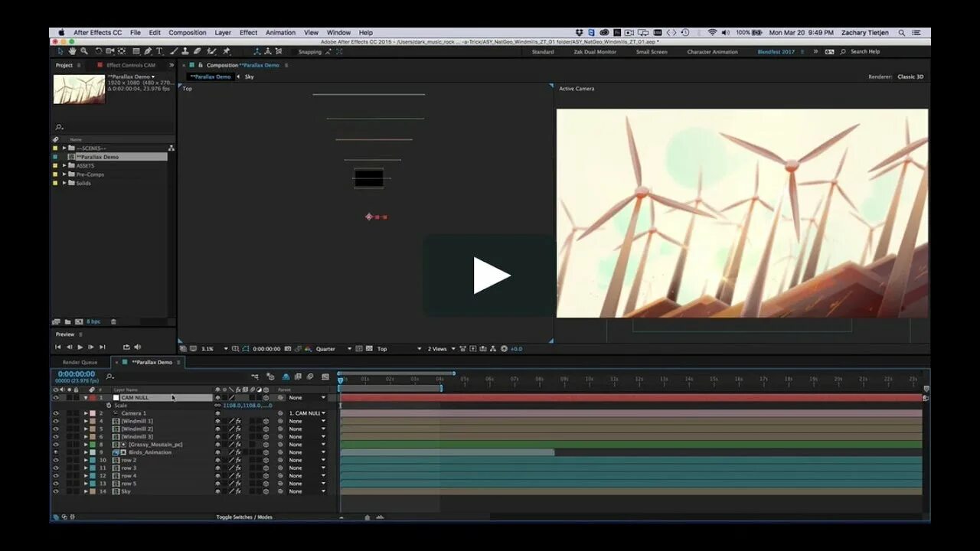The height and width of the screenshot is (551, 980).
Task: Select the Rotation tool
Action: (98, 51)
